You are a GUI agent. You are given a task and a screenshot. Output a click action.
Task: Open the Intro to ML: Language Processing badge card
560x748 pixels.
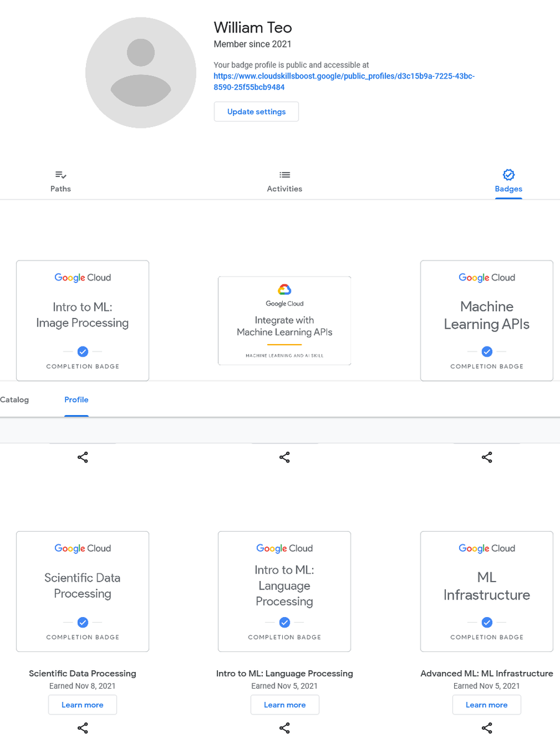click(285, 592)
